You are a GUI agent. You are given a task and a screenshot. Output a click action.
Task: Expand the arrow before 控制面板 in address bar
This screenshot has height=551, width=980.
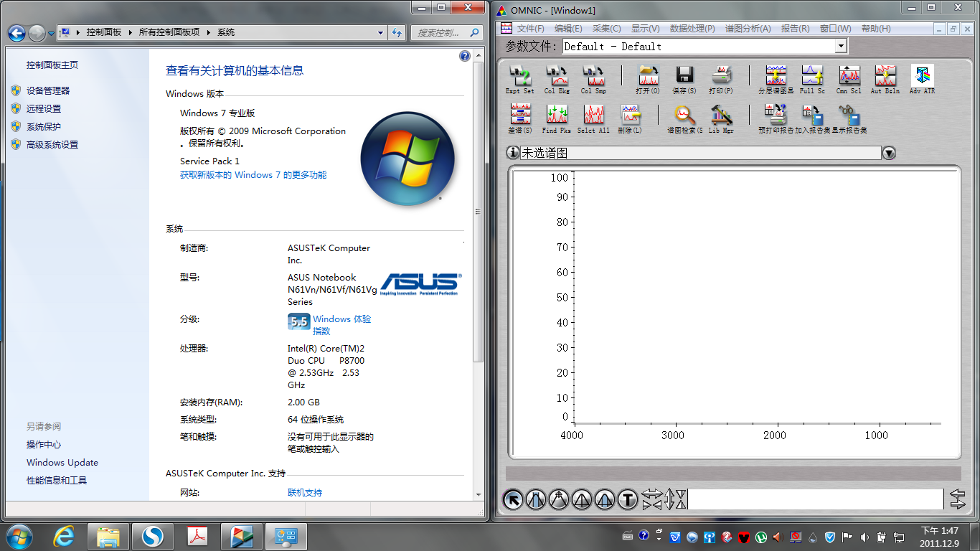[x=77, y=32]
